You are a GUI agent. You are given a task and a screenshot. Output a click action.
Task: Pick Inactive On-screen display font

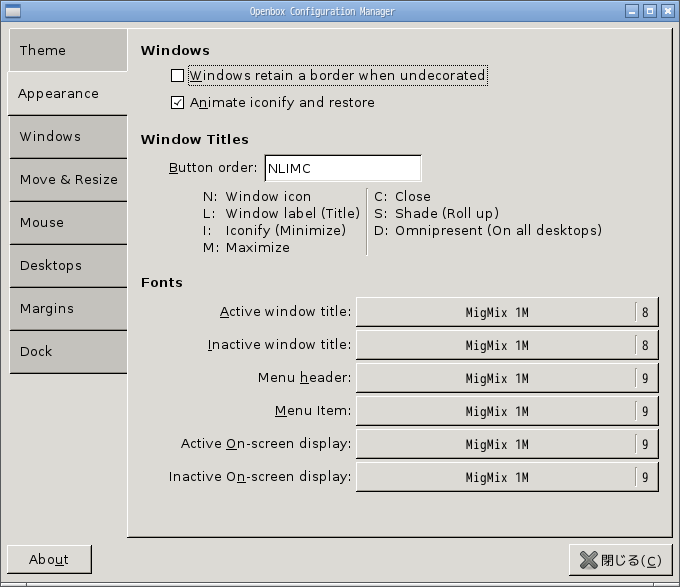507,477
